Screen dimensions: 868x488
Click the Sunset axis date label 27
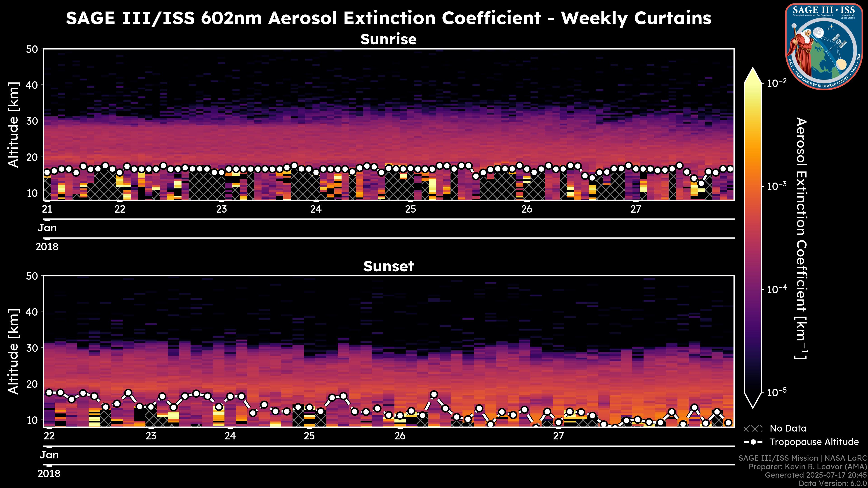click(558, 436)
